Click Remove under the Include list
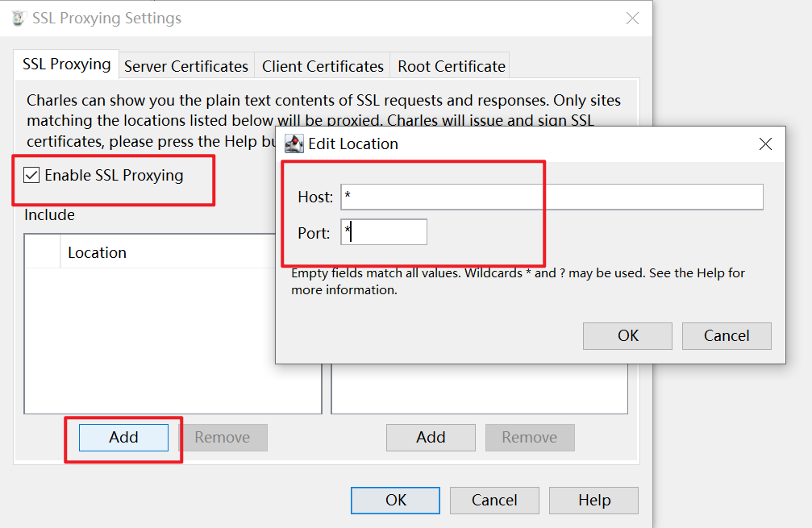Viewport: 812px width, 528px height. (x=223, y=438)
